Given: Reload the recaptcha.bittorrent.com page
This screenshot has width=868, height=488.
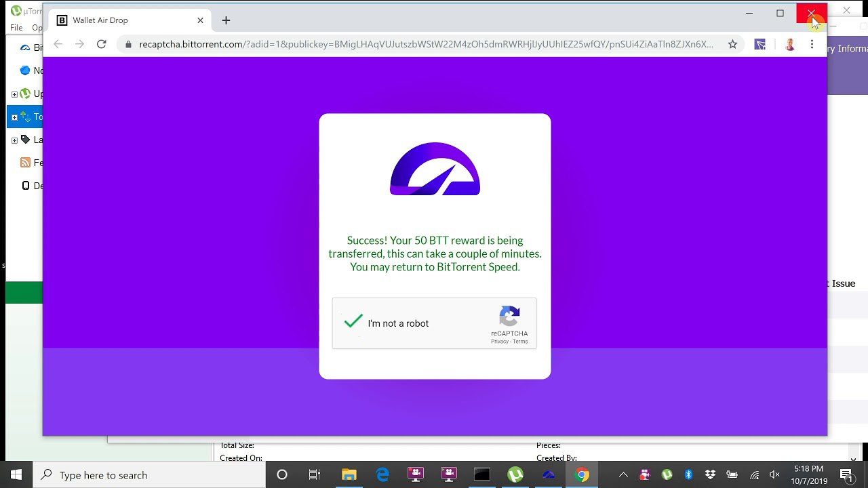Looking at the screenshot, I should point(102,44).
